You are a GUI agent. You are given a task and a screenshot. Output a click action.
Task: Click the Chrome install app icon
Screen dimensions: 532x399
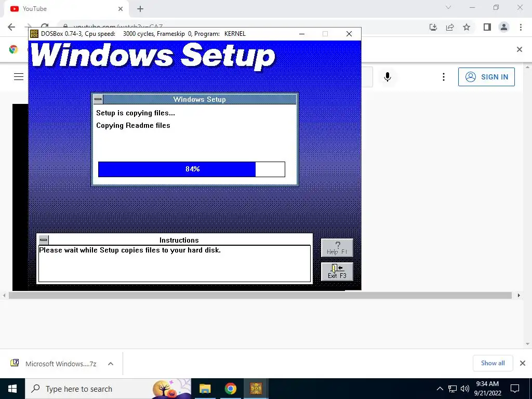(x=433, y=27)
